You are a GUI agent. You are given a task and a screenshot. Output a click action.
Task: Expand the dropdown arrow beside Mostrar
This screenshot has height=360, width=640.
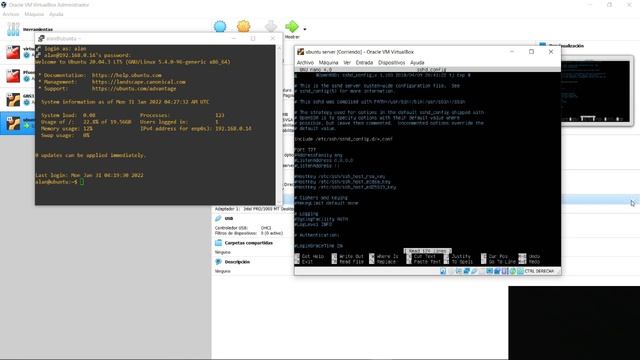tap(304, 29)
